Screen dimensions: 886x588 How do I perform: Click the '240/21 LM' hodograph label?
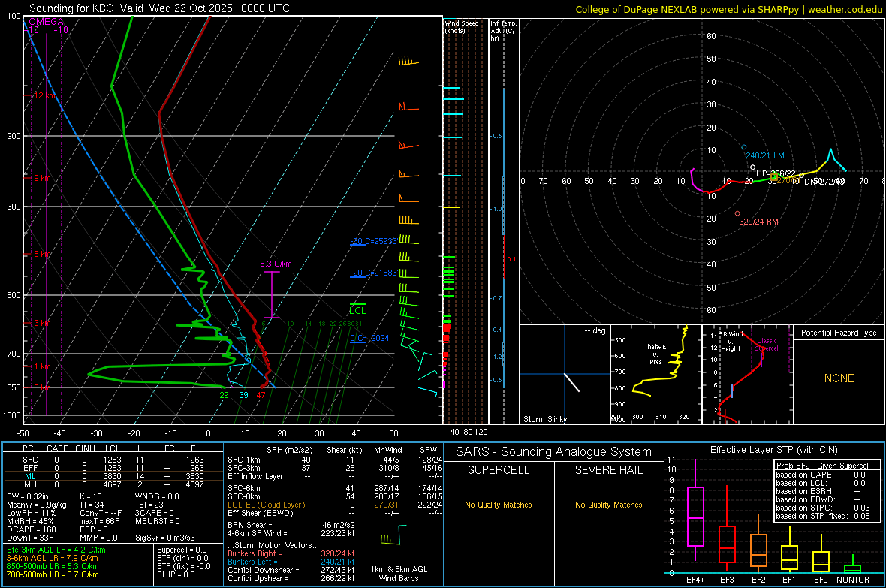[x=765, y=155]
